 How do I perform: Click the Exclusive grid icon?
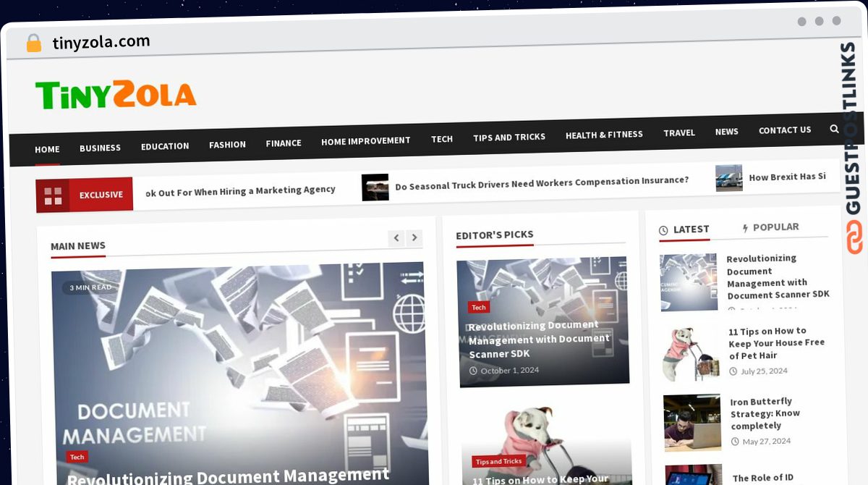pos(54,196)
